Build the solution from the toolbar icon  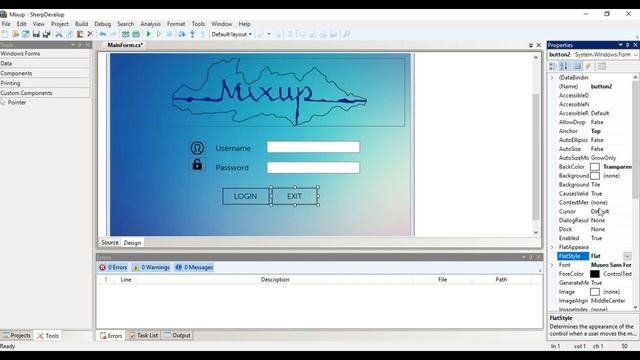point(126,34)
